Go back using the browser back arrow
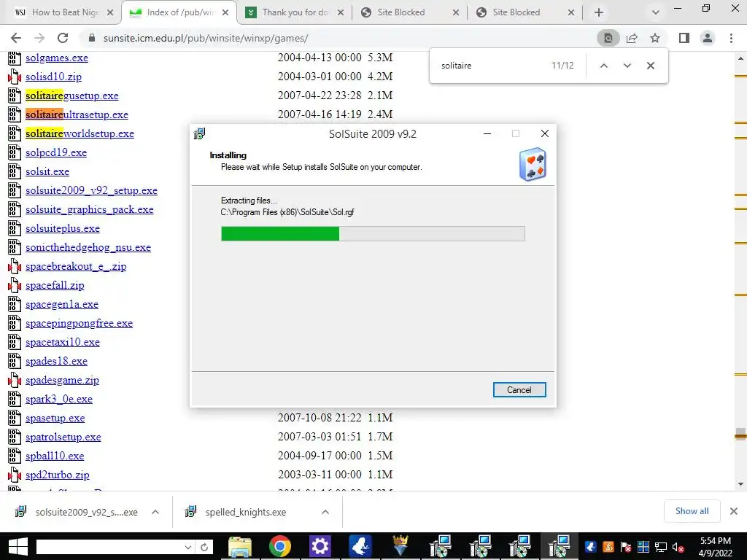747x560 pixels. click(x=16, y=38)
